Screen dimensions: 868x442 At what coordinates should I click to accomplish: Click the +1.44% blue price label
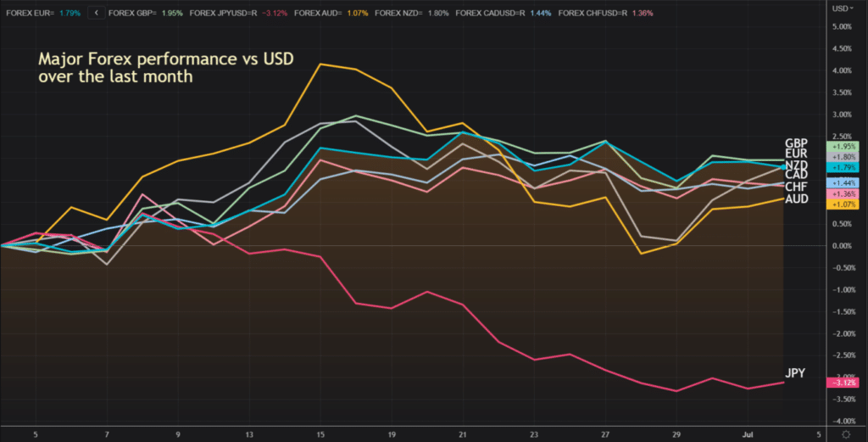tap(843, 182)
